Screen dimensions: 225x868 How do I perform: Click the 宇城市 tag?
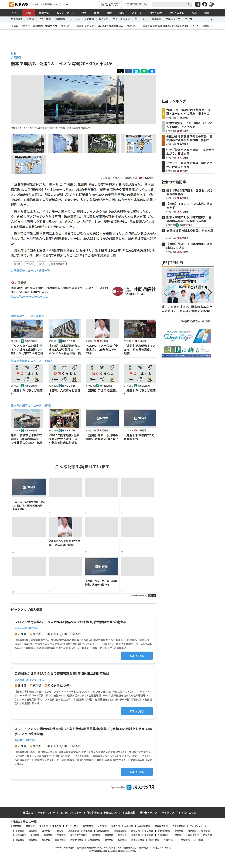pos(30,264)
